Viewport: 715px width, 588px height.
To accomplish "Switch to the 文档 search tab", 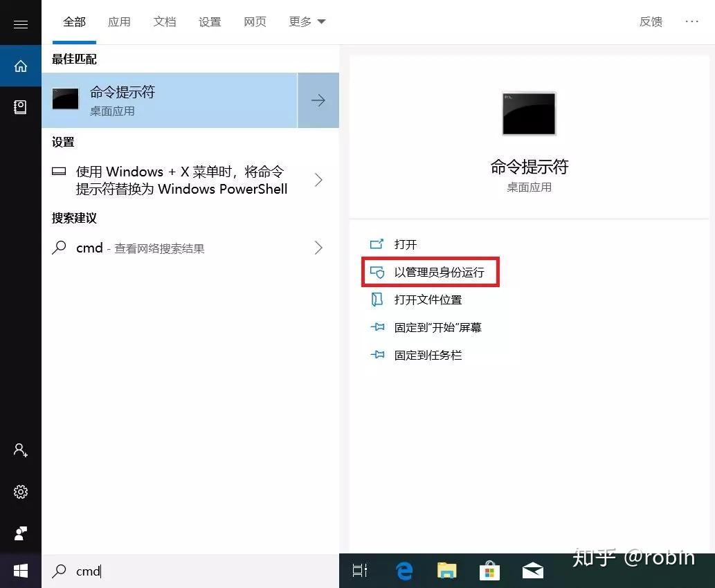I will (x=165, y=21).
